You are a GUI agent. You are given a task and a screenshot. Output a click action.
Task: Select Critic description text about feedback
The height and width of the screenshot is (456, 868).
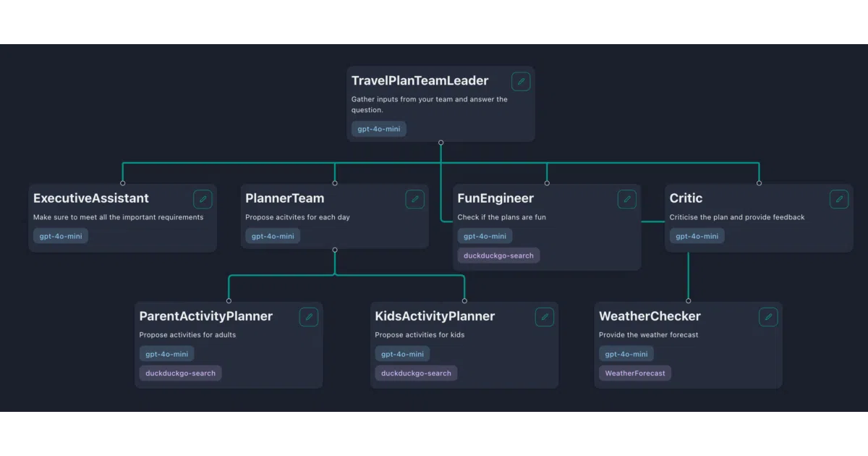coord(737,217)
